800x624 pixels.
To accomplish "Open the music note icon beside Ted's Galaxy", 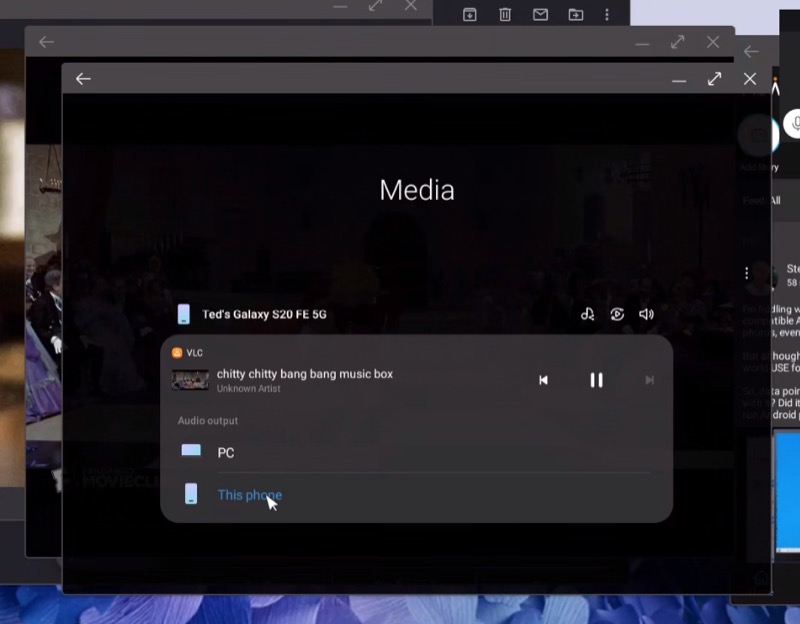I will click(x=587, y=314).
